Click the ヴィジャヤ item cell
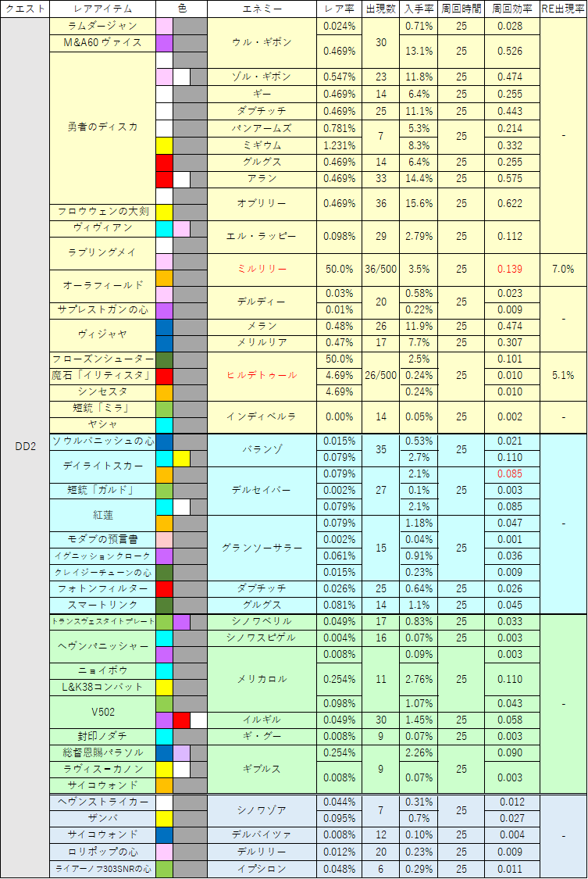Viewport: 588px width, 879px height. [x=102, y=334]
